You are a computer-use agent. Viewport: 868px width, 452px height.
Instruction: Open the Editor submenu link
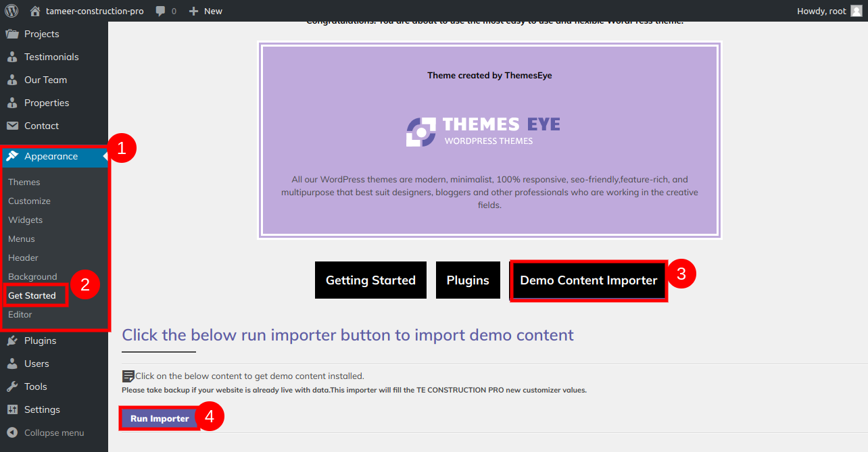(20, 315)
